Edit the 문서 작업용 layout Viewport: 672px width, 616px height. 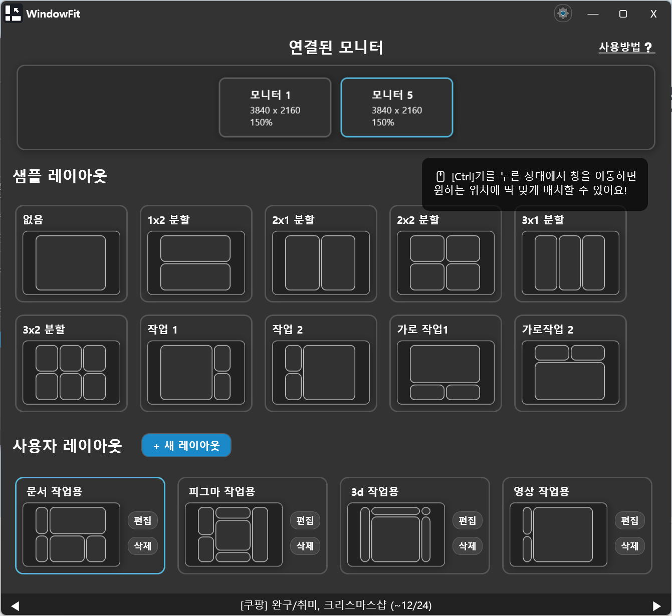coord(142,520)
